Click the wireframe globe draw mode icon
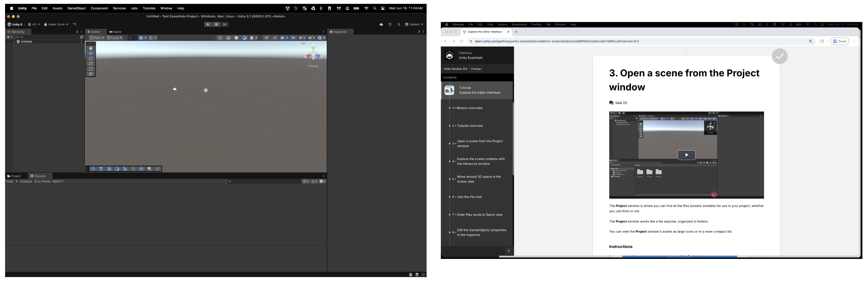This screenshot has height=283, width=868. click(x=221, y=38)
